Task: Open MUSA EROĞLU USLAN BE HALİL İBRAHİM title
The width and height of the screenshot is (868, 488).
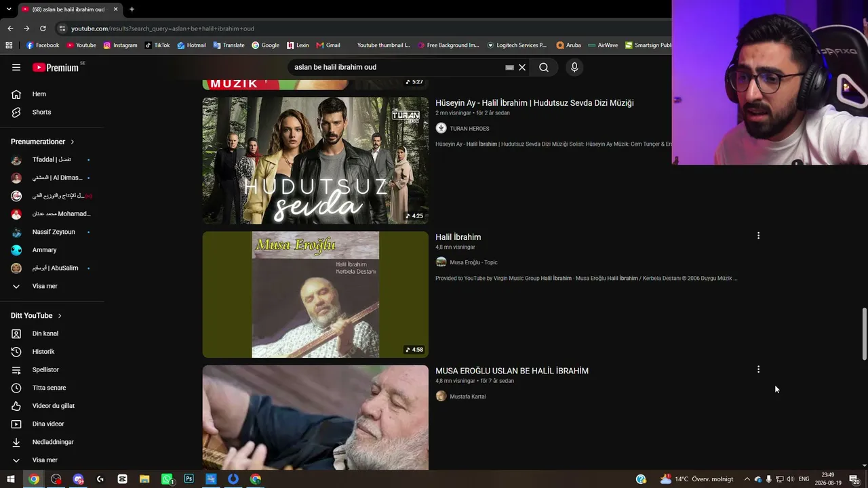Action: (x=512, y=371)
